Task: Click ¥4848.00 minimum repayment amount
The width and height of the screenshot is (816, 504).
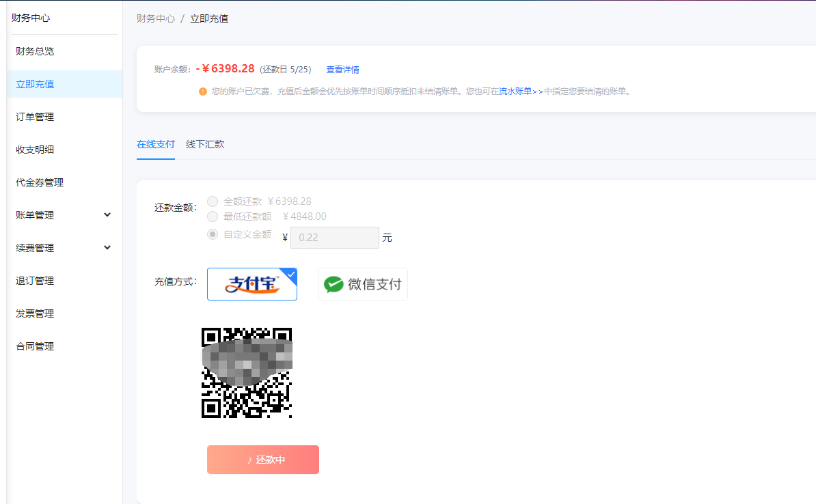Action: click(304, 216)
